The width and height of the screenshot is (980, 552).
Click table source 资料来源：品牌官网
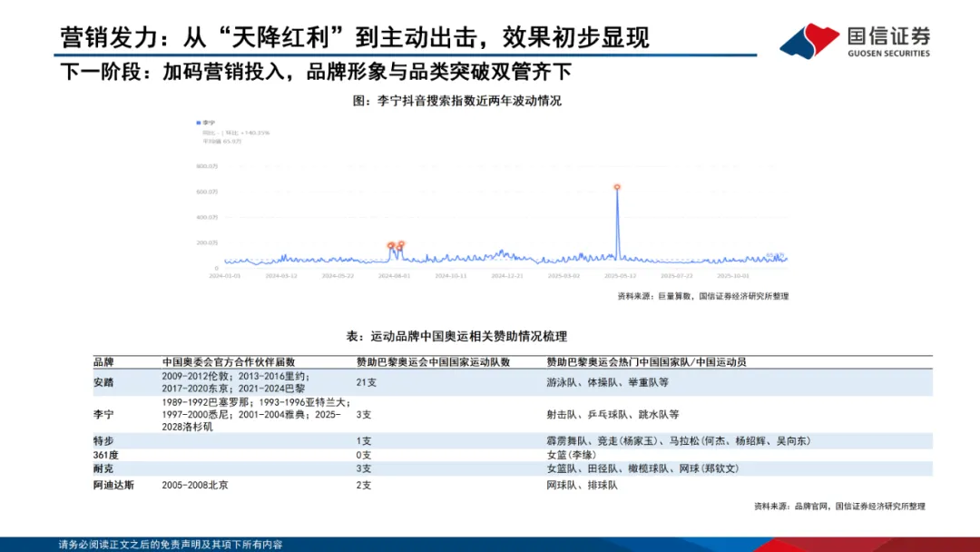coord(839,507)
